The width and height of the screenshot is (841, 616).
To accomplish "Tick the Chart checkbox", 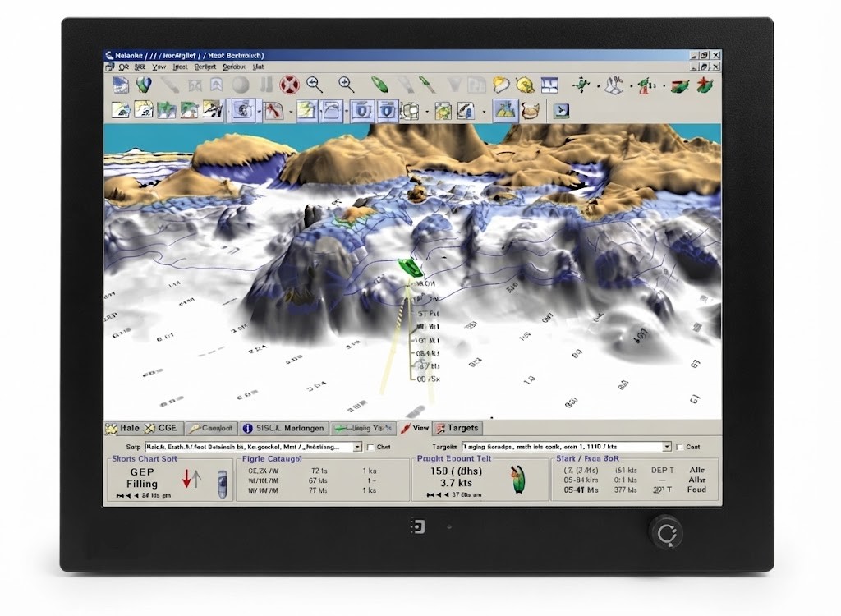I will (370, 447).
